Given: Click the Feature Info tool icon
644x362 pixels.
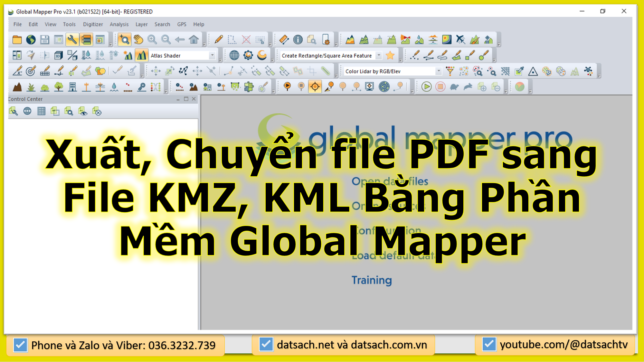Looking at the screenshot, I should [298, 39].
